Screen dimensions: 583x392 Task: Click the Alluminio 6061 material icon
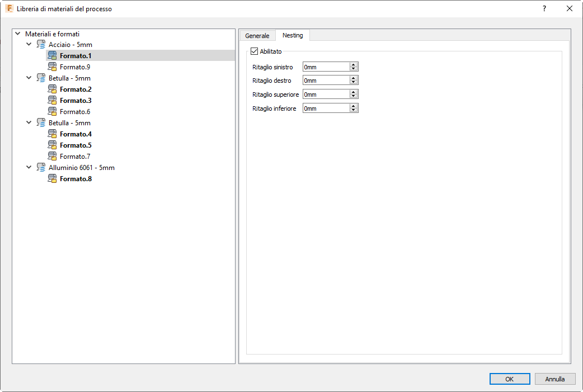pyautogui.click(x=41, y=168)
